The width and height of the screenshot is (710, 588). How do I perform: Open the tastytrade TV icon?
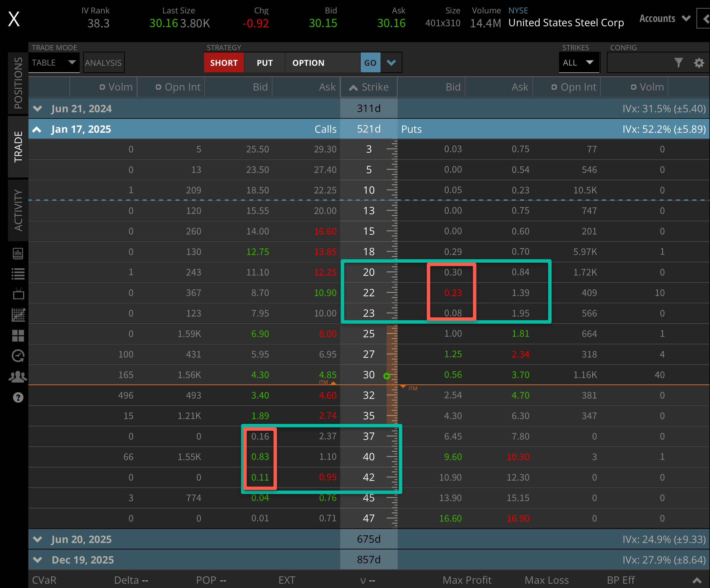19,294
